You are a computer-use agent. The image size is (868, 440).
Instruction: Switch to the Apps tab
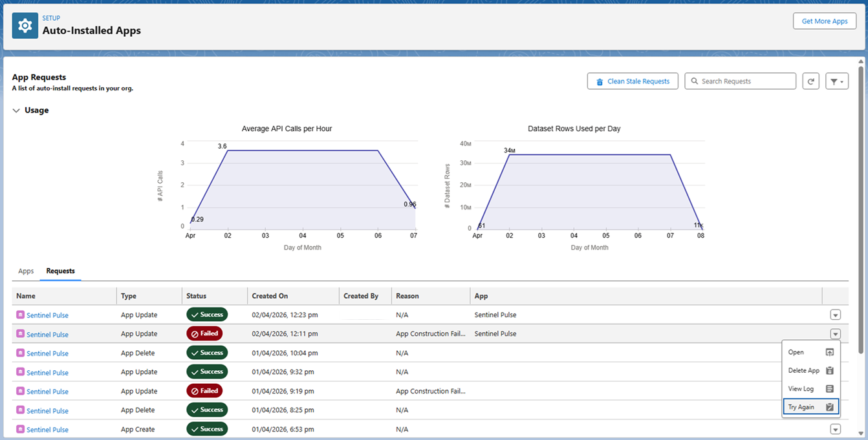point(26,271)
